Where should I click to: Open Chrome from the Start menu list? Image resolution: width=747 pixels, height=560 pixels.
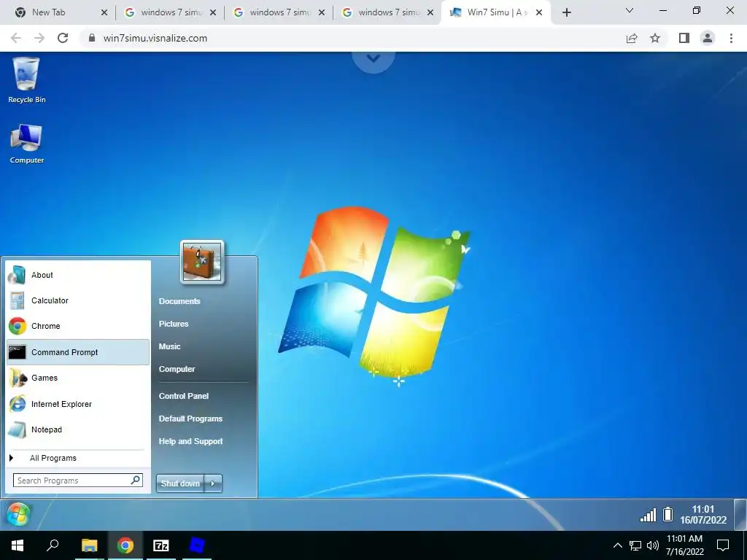(x=77, y=326)
